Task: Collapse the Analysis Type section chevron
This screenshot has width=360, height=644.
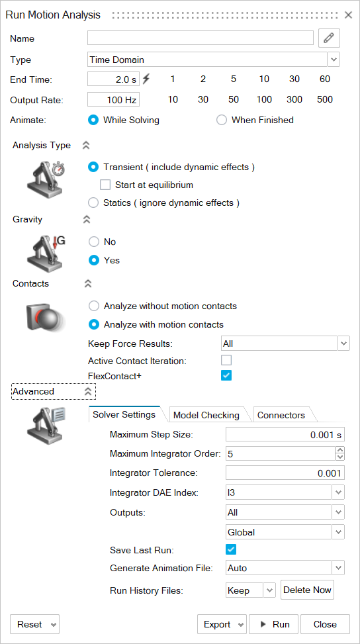Action: [86, 146]
